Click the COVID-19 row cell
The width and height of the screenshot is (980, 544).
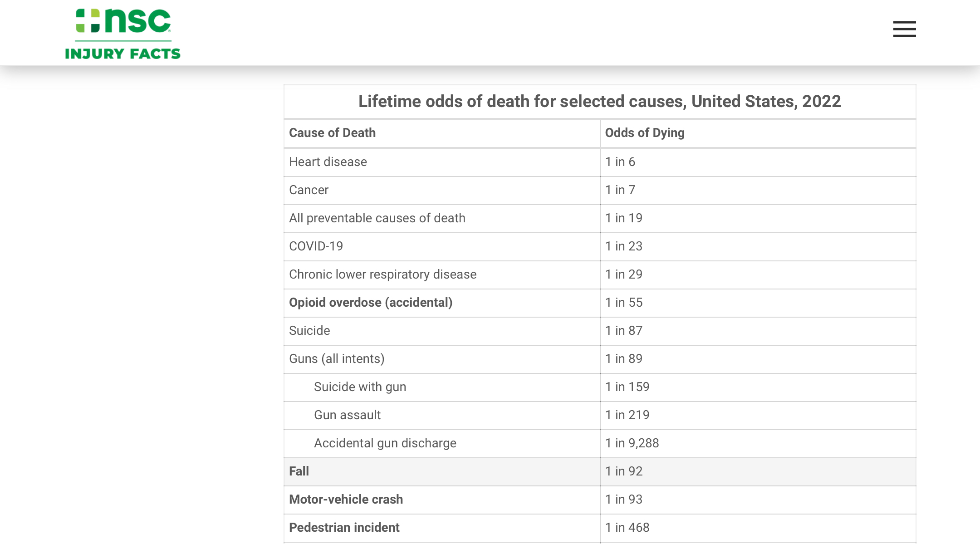click(316, 246)
